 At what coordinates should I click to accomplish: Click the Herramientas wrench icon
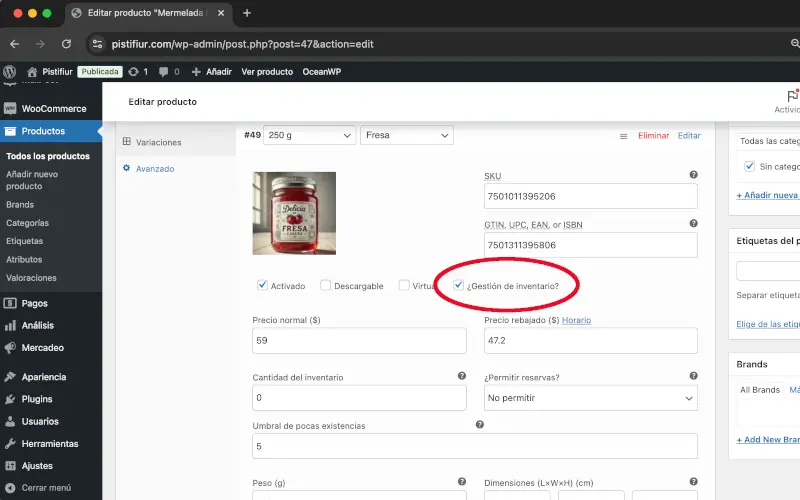(x=10, y=444)
